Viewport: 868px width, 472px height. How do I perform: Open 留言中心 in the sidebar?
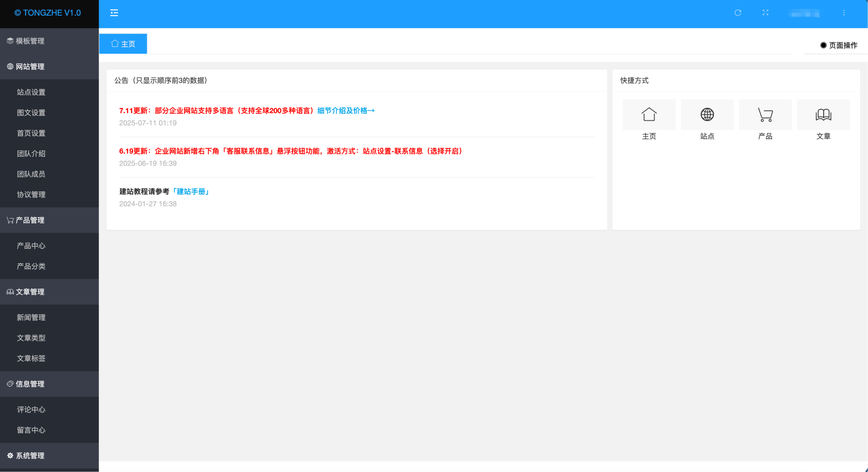(x=49, y=430)
